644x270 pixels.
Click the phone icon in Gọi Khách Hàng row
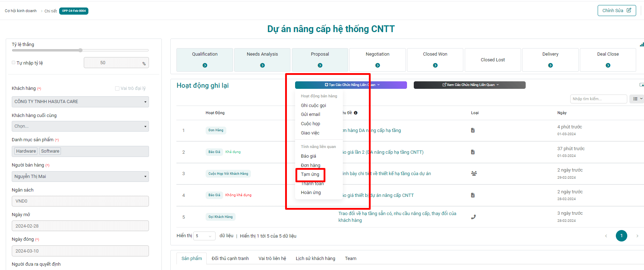pyautogui.click(x=473, y=217)
